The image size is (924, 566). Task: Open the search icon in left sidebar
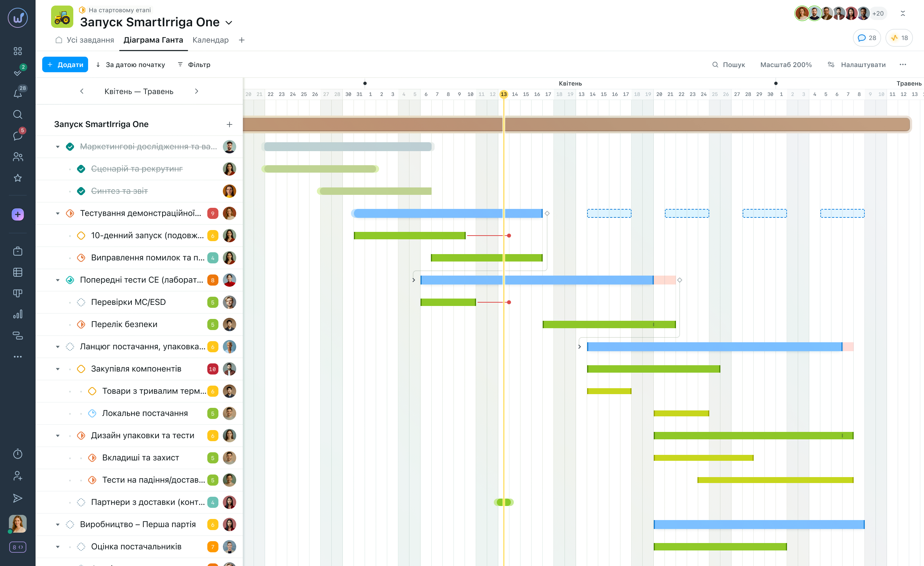pos(18,114)
